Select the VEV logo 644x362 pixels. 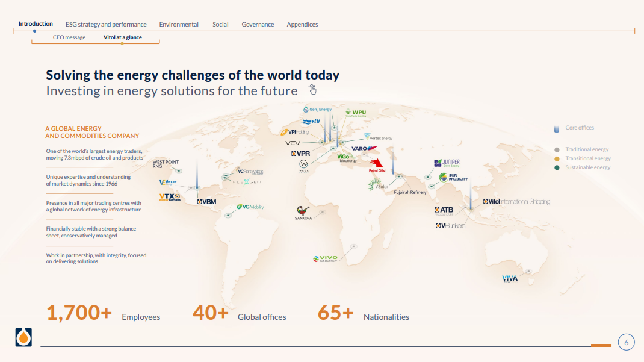click(x=293, y=143)
